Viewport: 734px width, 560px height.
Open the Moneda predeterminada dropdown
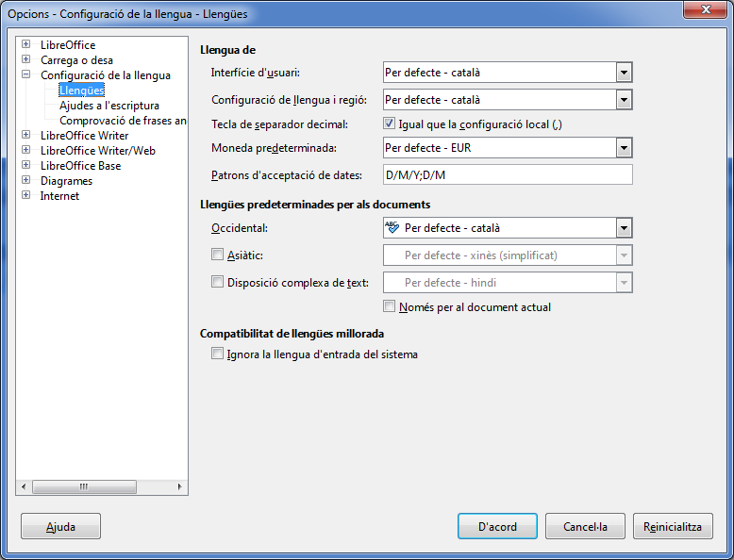click(x=623, y=148)
